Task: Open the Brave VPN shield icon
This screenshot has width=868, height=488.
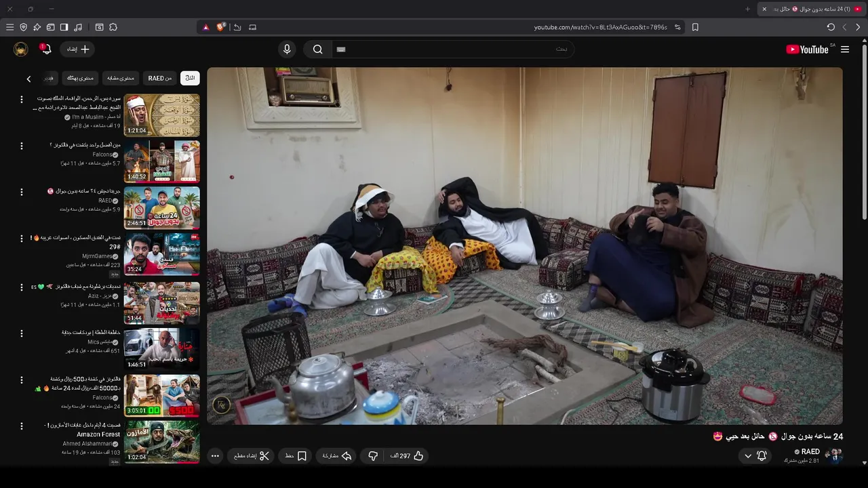Action: tap(24, 27)
